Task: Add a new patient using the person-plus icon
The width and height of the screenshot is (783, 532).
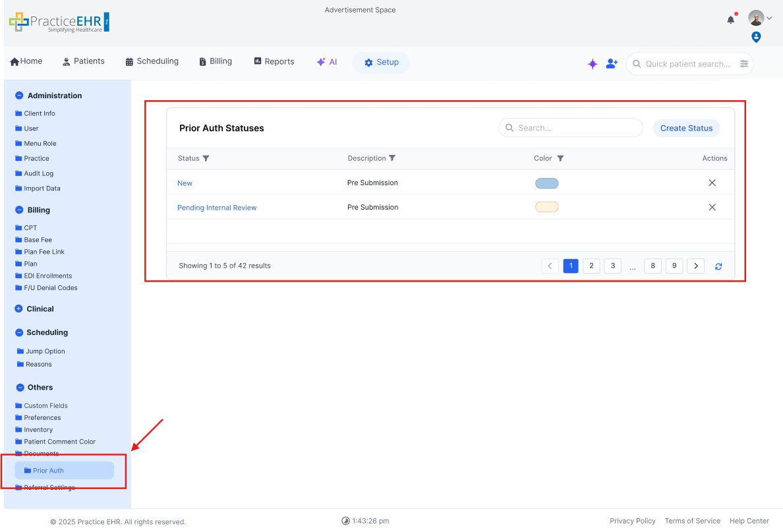Action: [x=612, y=63]
